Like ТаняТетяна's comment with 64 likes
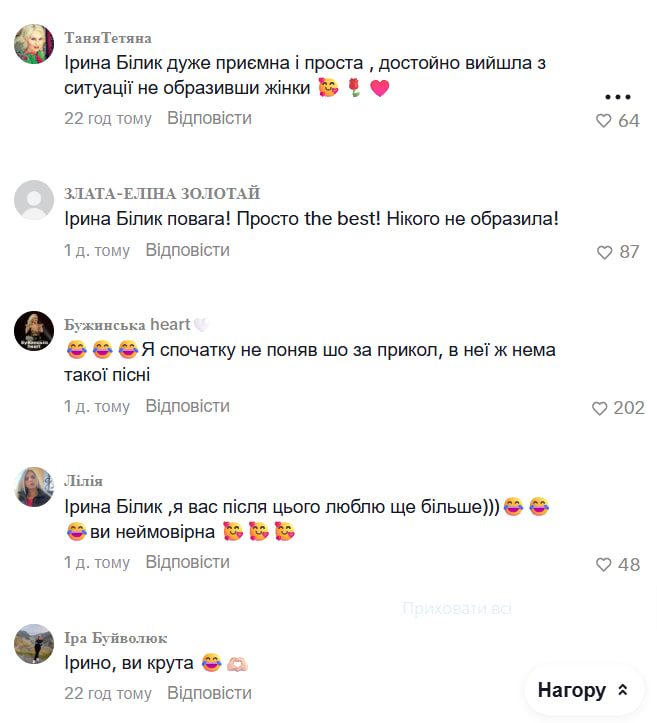 pos(604,121)
